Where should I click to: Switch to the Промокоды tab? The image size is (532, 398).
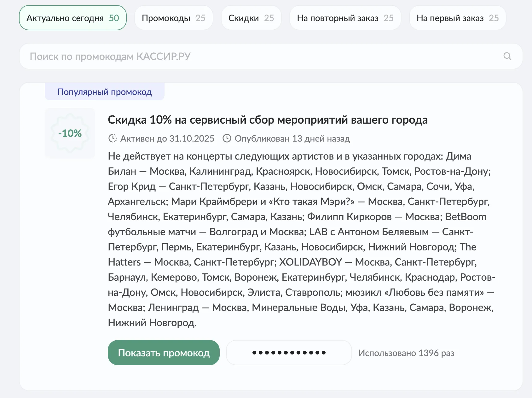click(173, 18)
